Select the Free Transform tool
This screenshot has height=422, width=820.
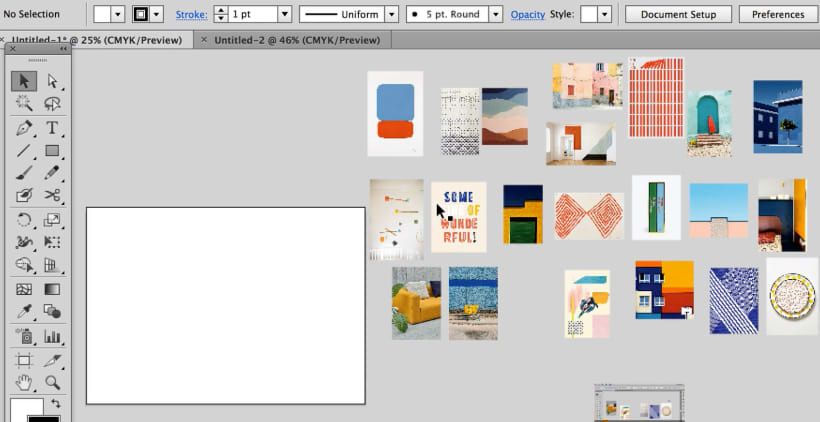coord(52,242)
